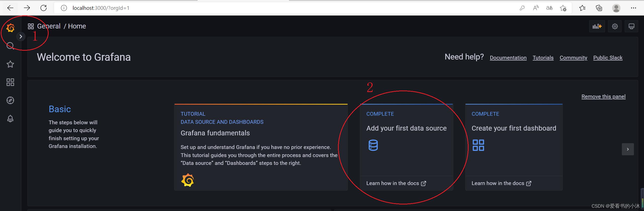Click the Grafana logo in sidebar

tap(10, 28)
